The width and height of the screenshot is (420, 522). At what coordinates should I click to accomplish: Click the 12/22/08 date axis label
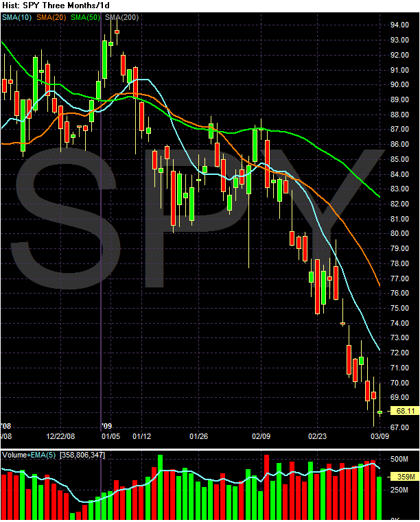pyautogui.click(x=60, y=436)
